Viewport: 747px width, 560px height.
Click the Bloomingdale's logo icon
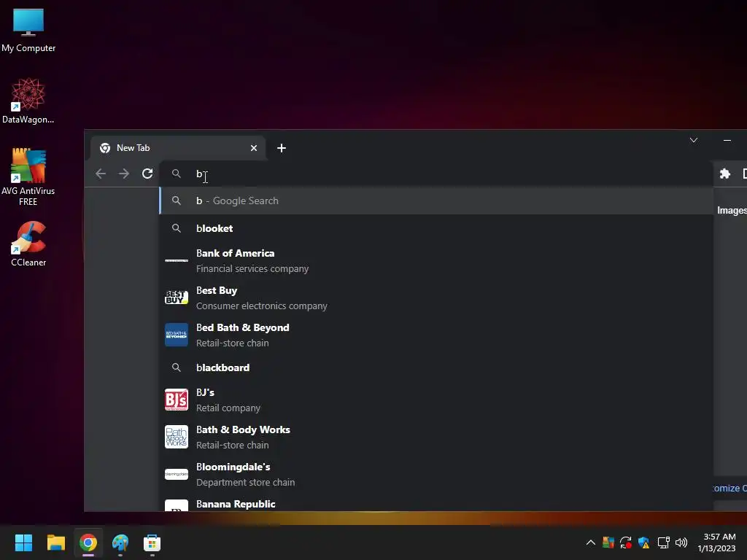[177, 474]
